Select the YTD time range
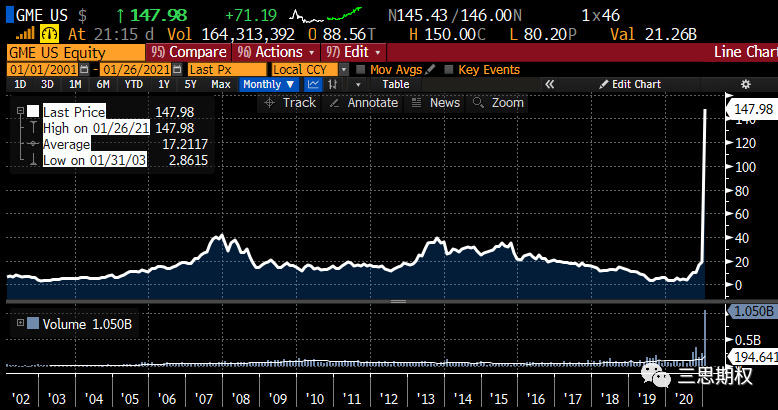This screenshot has width=778, height=410. (x=131, y=85)
